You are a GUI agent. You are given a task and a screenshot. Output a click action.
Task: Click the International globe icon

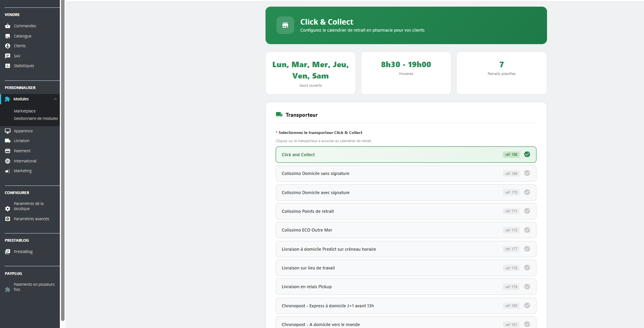pyautogui.click(x=7, y=161)
